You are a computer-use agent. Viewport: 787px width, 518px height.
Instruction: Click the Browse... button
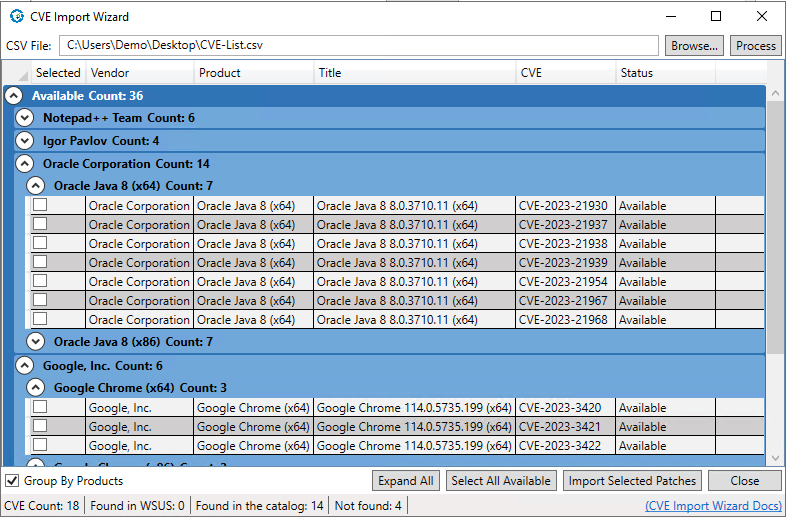point(694,46)
